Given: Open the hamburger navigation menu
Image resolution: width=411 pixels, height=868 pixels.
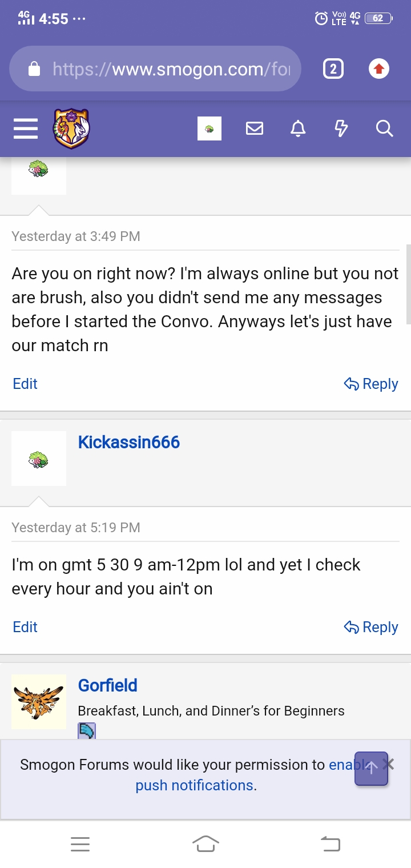Looking at the screenshot, I should pos(26,129).
